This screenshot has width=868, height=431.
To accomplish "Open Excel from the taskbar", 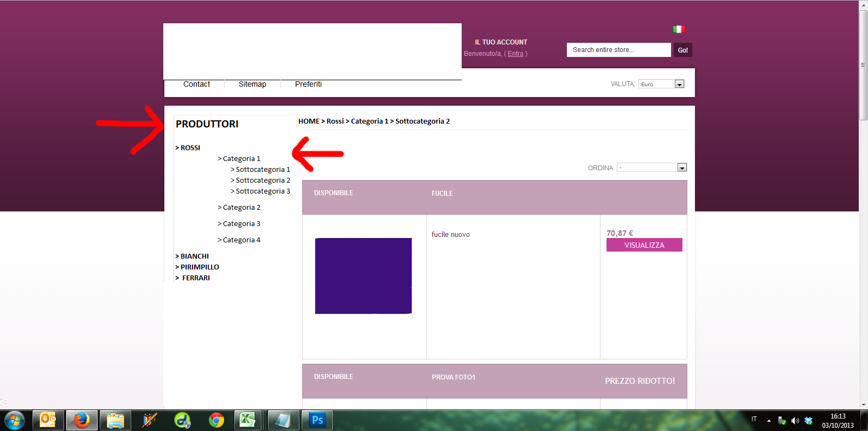I will pyautogui.click(x=248, y=420).
